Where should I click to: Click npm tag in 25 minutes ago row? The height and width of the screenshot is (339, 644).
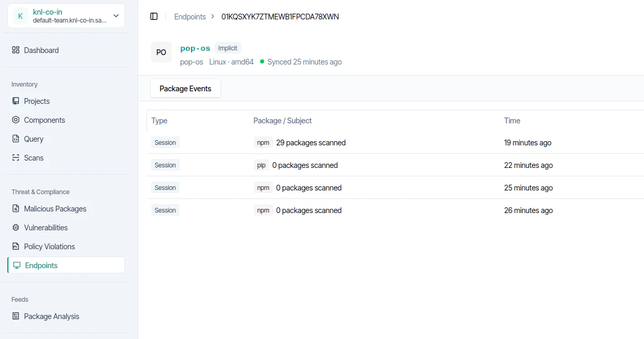pos(263,188)
